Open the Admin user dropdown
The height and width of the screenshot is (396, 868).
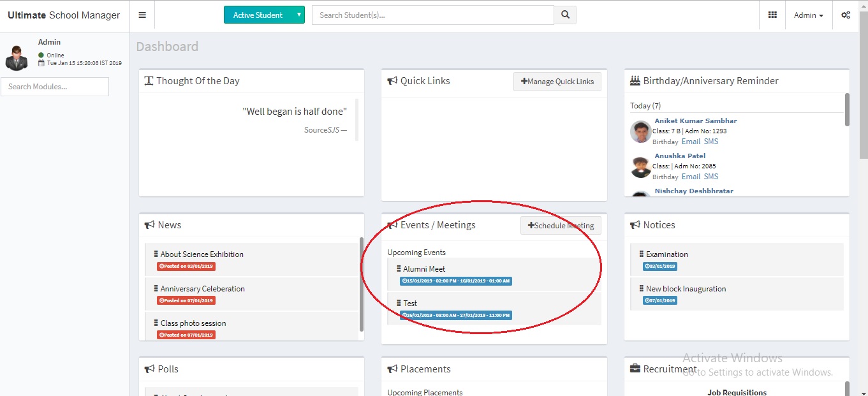point(809,15)
